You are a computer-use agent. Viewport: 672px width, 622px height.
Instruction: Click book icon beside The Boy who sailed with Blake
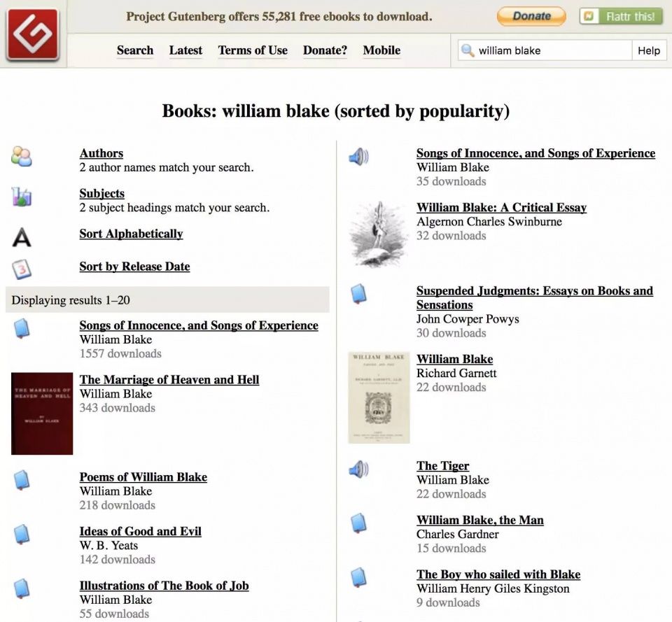358,577
